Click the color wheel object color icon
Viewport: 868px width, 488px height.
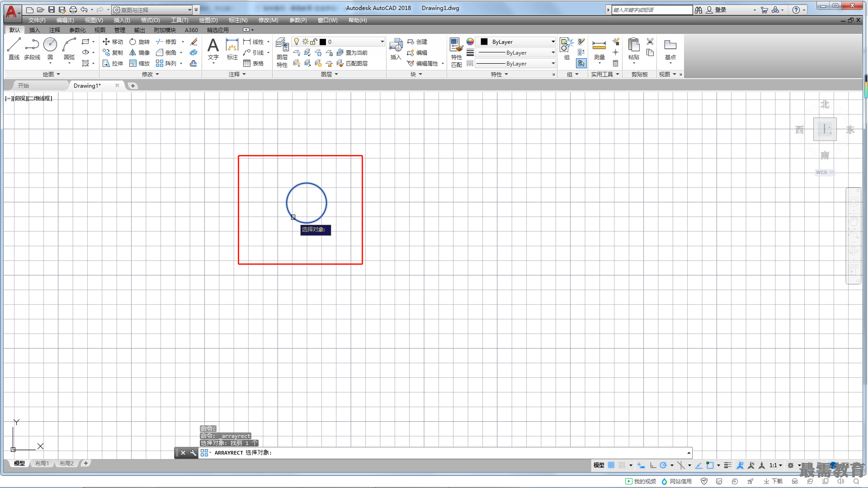point(470,42)
